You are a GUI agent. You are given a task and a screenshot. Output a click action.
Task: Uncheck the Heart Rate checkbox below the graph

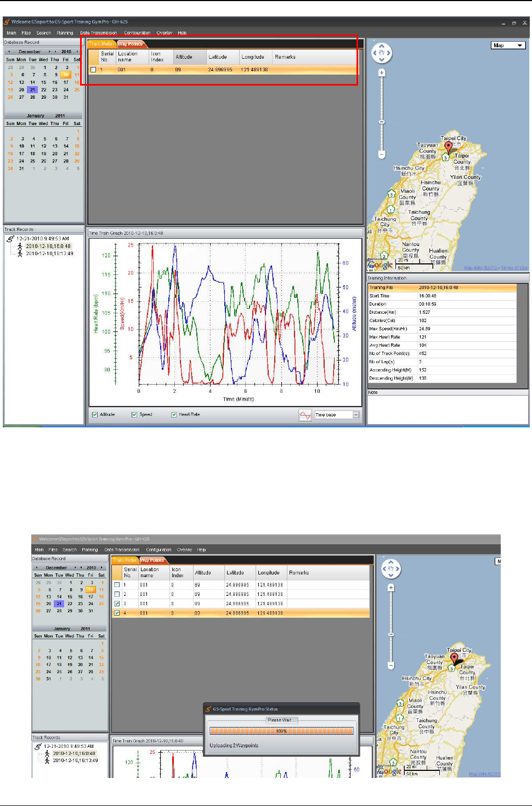click(x=174, y=415)
